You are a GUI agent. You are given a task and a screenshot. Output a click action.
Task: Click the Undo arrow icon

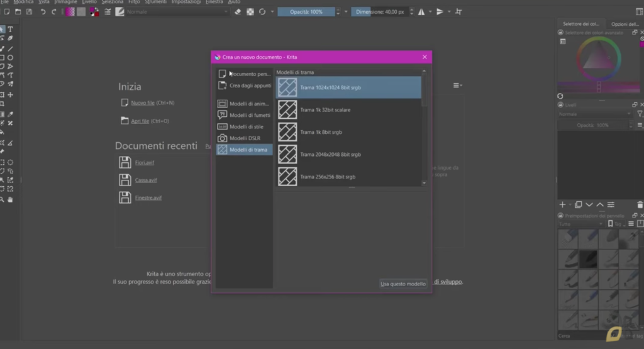[43, 12]
